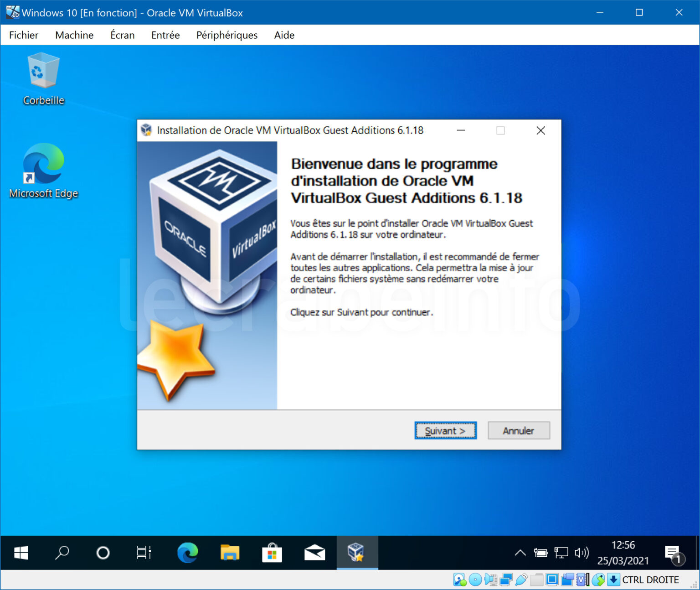Click the audio icon in the VM status bar
The image size is (700, 590).
pyautogui.click(x=490, y=580)
